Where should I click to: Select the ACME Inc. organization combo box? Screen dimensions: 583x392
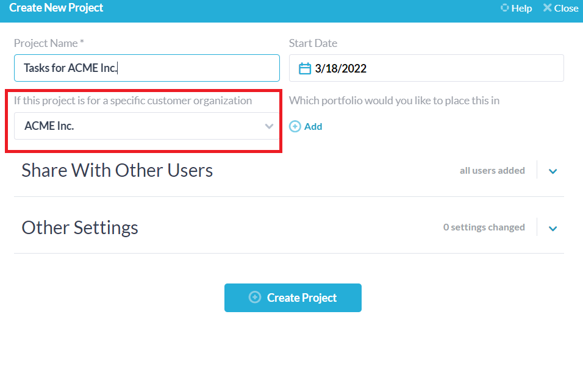pos(140,126)
